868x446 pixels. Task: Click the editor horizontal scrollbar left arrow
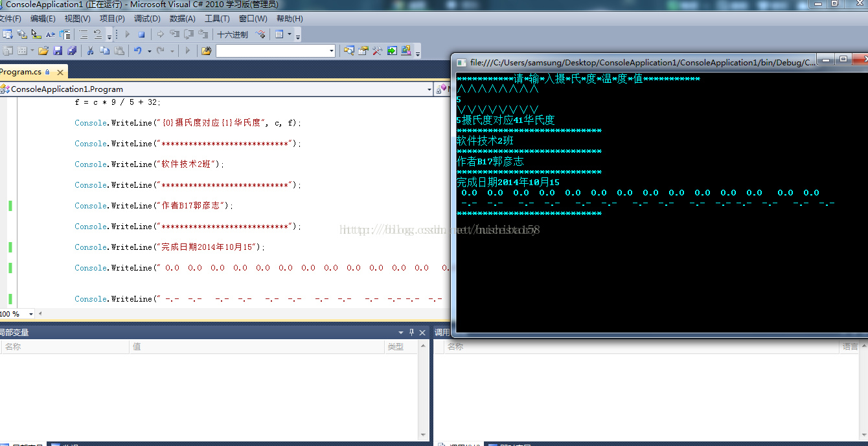point(40,314)
